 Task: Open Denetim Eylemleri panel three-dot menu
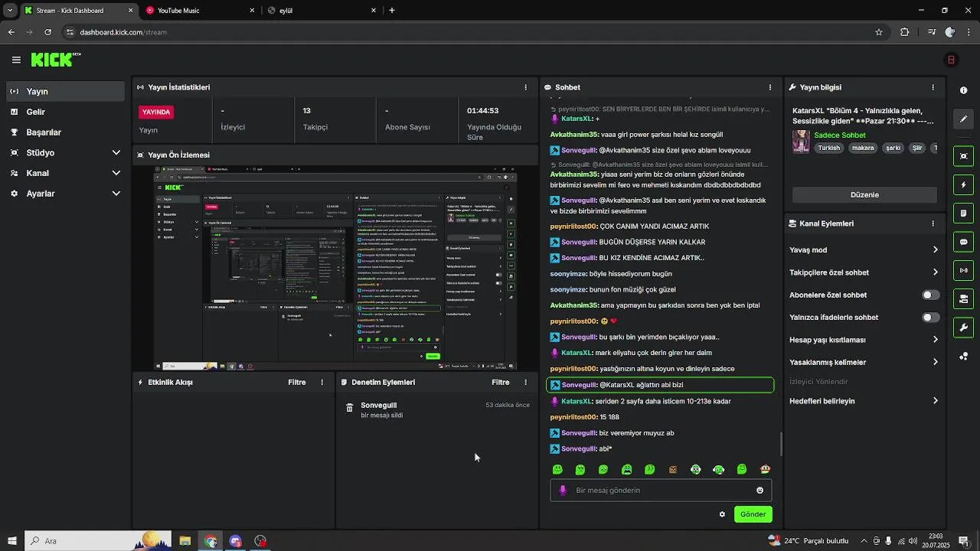(x=525, y=382)
